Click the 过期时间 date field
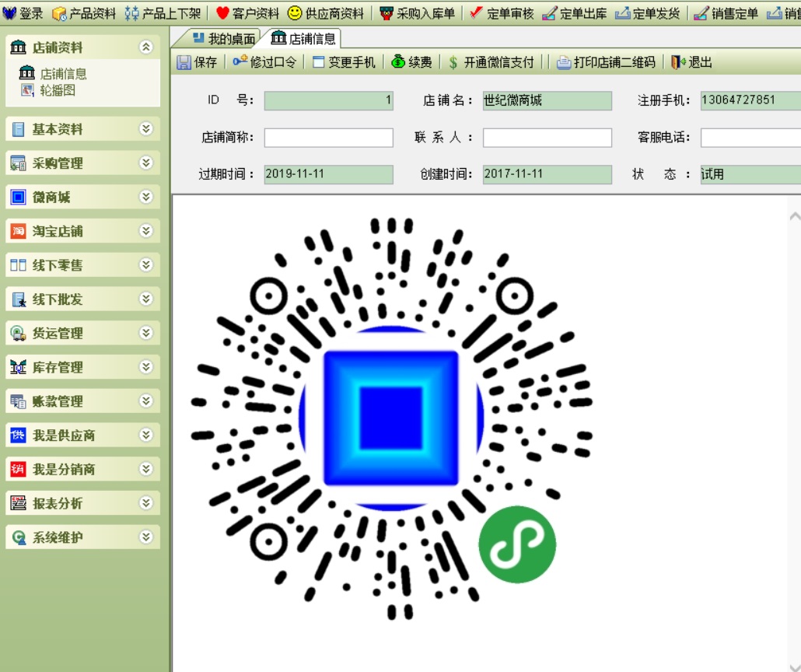The width and height of the screenshot is (801, 672). 328,174
